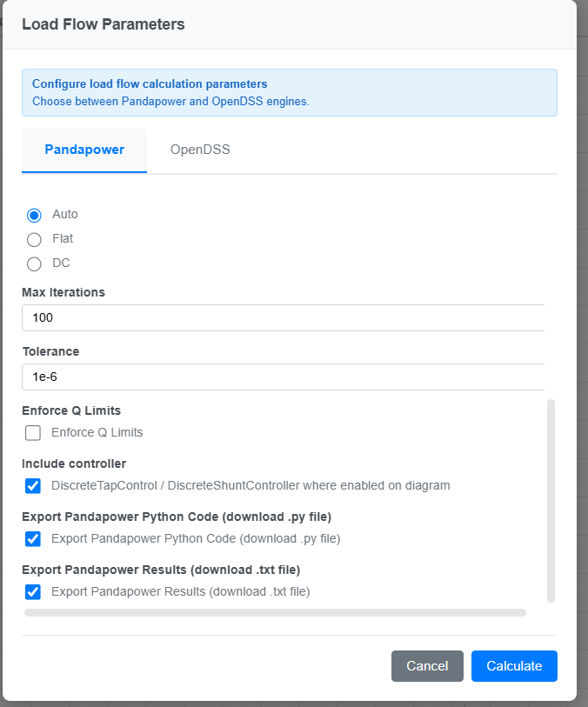Disable Export Pandapower Python Code download
The height and width of the screenshot is (707, 588).
(32, 539)
